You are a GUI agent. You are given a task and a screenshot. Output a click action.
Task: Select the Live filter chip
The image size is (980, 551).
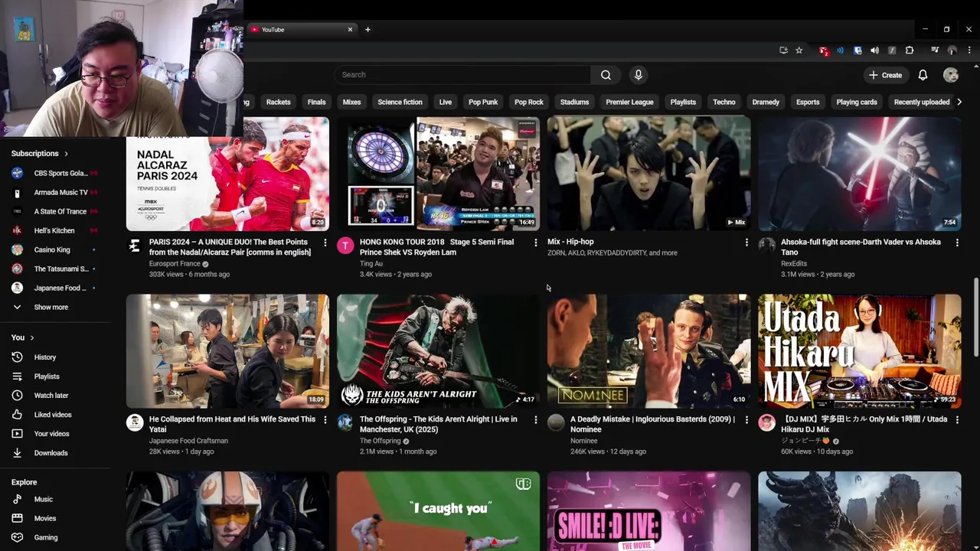pos(445,102)
